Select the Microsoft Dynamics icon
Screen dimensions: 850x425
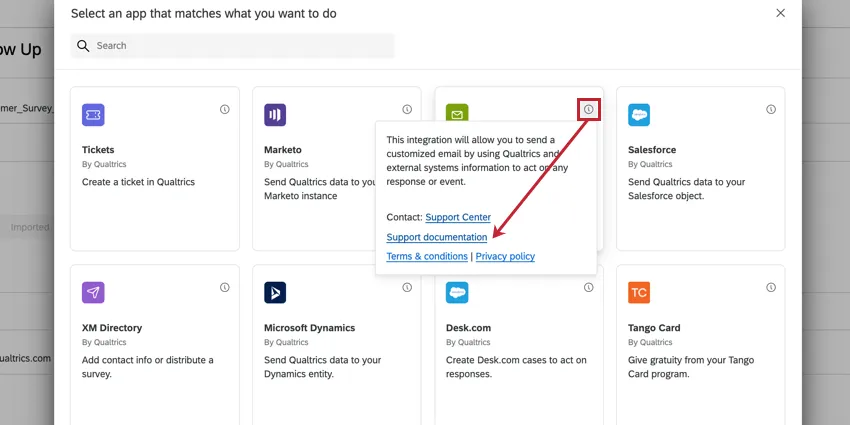click(275, 292)
